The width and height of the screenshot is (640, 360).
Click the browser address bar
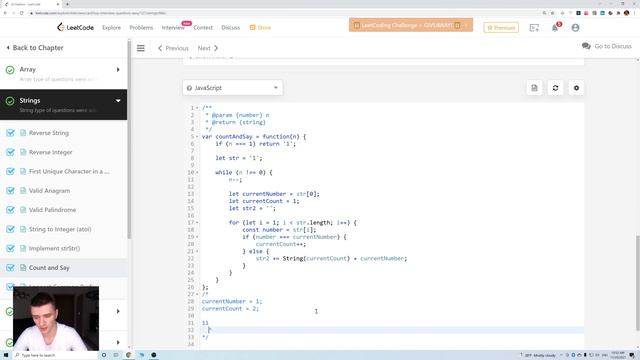point(286,13)
